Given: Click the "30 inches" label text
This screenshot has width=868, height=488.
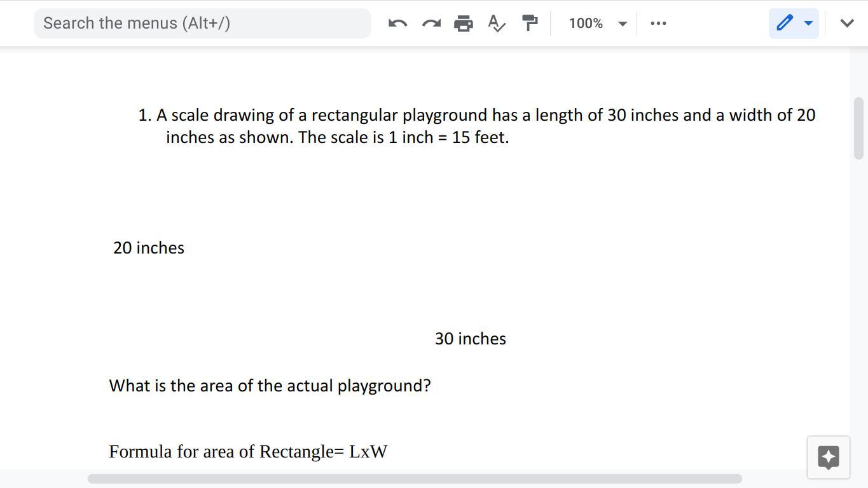Looking at the screenshot, I should [471, 339].
